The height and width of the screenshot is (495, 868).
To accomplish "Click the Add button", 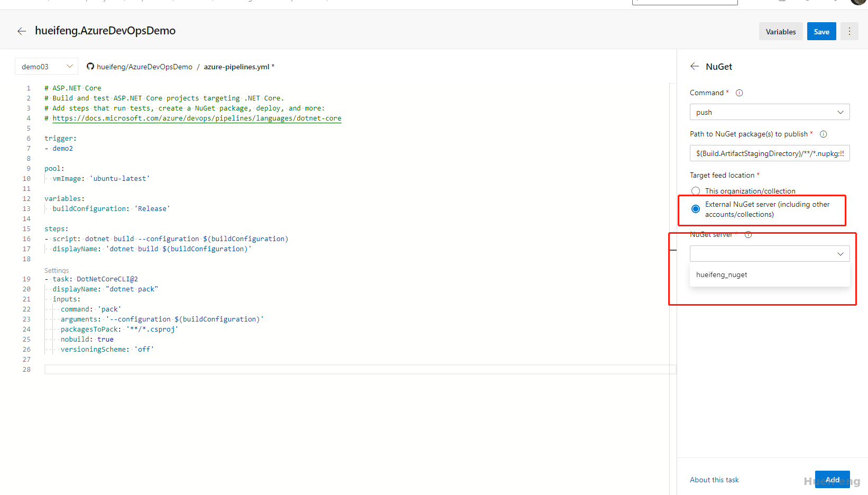I will pos(833,480).
